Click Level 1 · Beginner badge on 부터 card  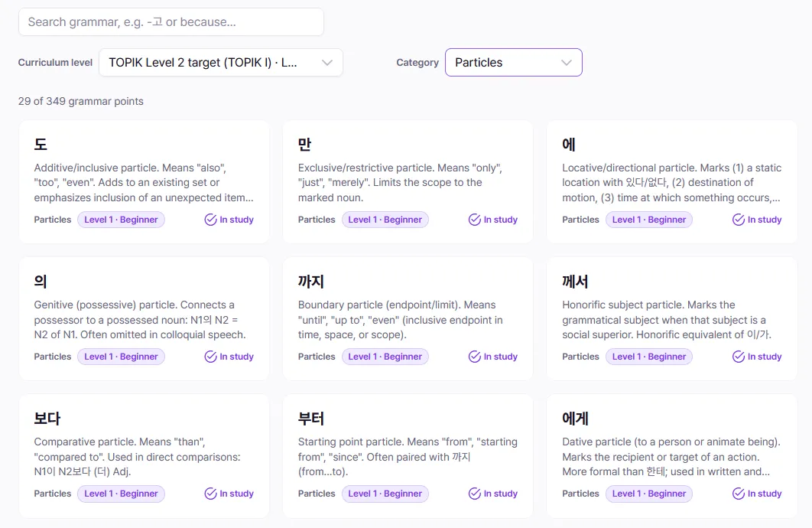(385, 494)
